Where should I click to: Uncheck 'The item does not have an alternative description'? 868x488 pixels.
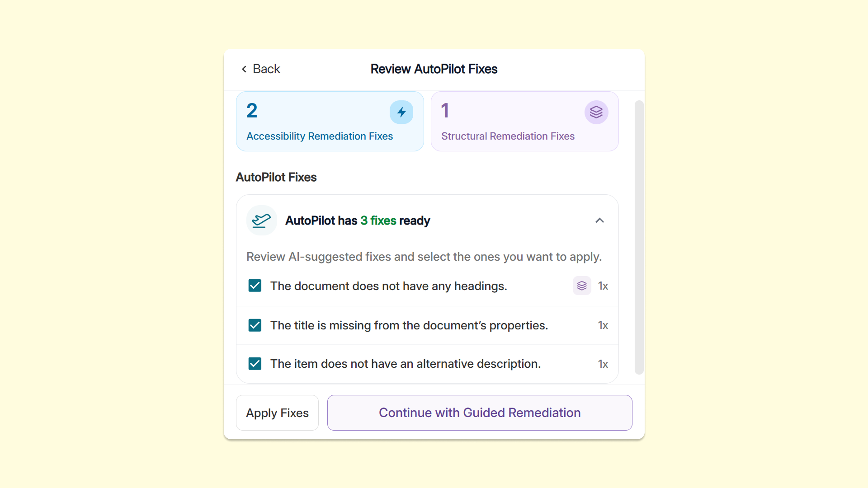tap(255, 364)
